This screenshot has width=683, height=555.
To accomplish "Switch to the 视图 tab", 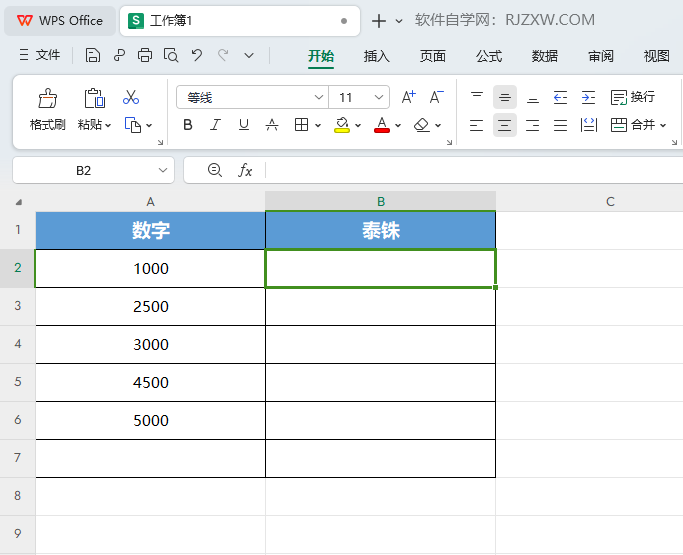I will coord(656,56).
